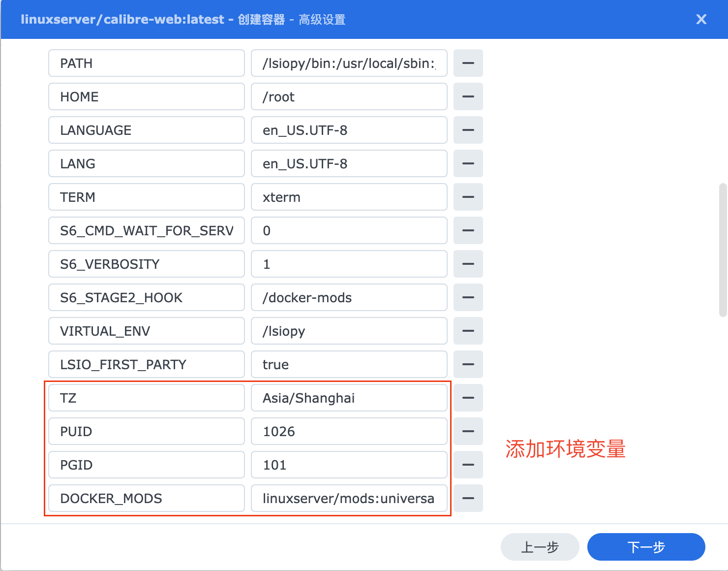Edit the Asia/Shanghai value field
This screenshot has width=728, height=571.
click(349, 398)
